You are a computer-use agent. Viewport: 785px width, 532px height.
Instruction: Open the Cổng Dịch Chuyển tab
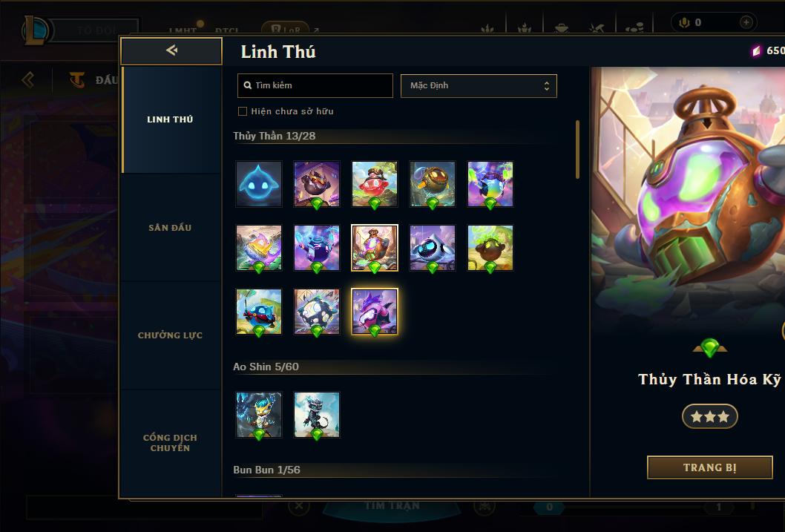[x=170, y=443]
